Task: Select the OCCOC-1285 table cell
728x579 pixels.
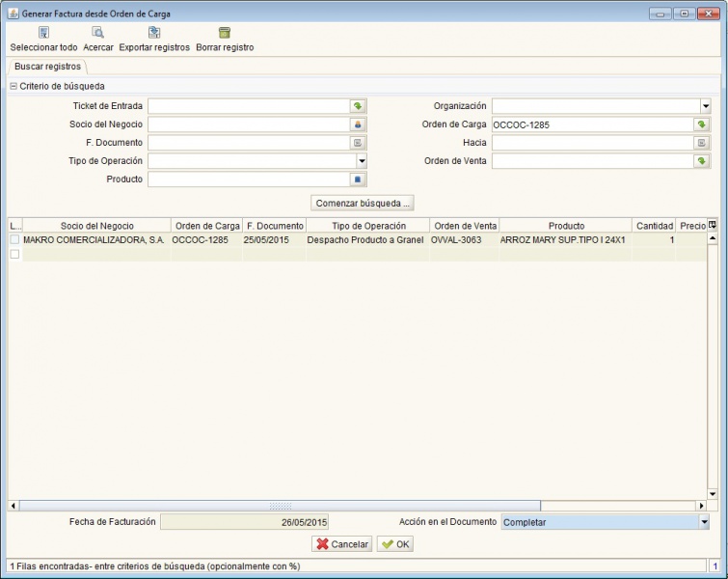Action: 207,239
